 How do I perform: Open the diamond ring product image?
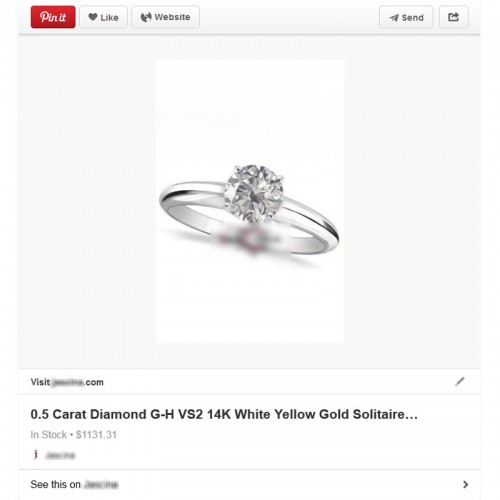[250, 201]
